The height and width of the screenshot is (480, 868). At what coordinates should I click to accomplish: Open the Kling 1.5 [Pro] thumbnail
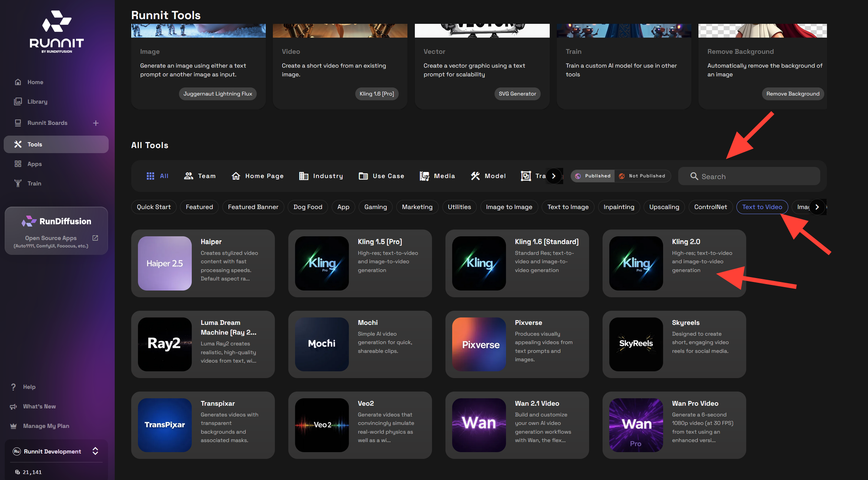coord(322,263)
